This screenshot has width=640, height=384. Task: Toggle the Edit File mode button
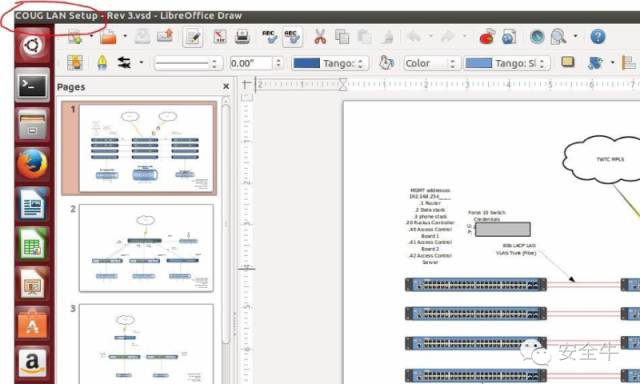pyautogui.click(x=193, y=37)
